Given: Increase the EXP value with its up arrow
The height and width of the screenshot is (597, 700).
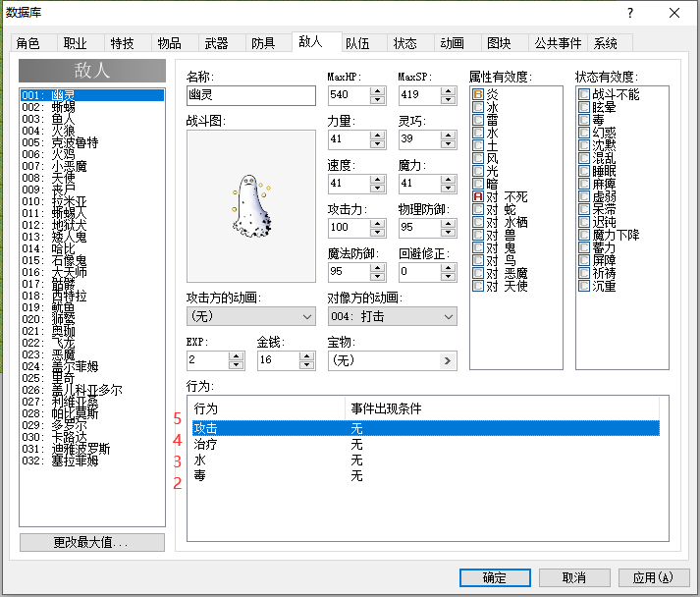Looking at the screenshot, I should pos(237,356).
